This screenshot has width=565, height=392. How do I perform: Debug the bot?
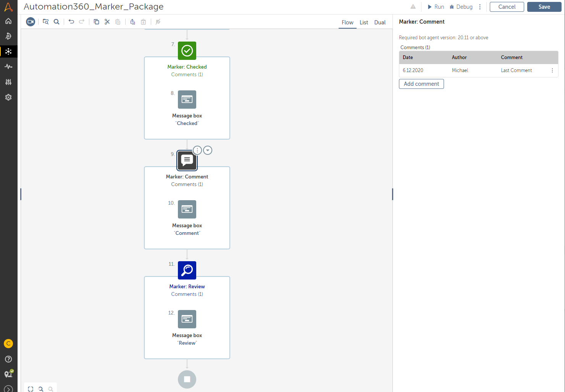[x=461, y=7]
